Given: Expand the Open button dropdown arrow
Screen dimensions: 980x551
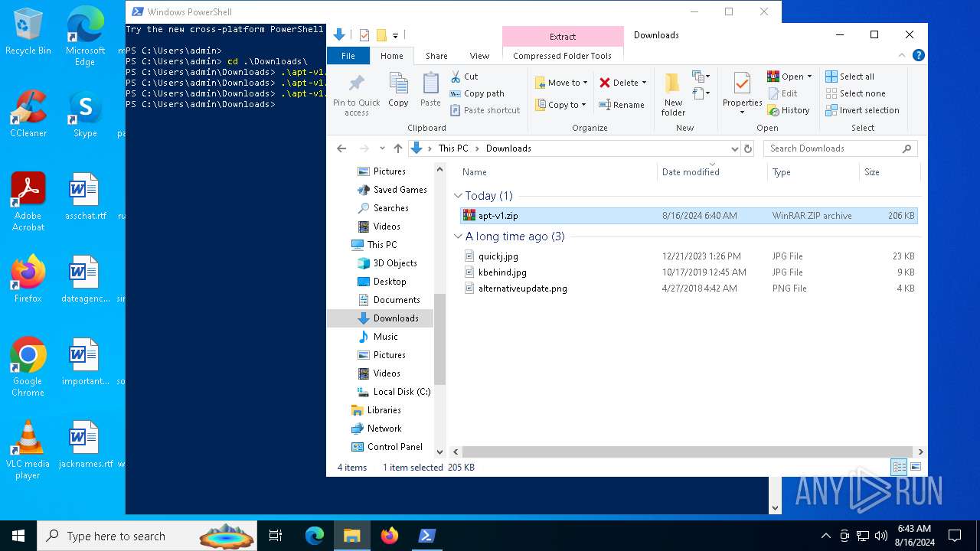Looking at the screenshot, I should pos(809,77).
